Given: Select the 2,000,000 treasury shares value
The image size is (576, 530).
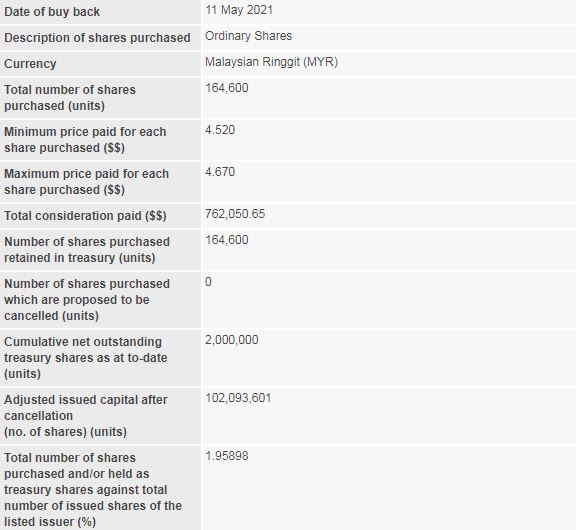Looking at the screenshot, I should [231, 340].
